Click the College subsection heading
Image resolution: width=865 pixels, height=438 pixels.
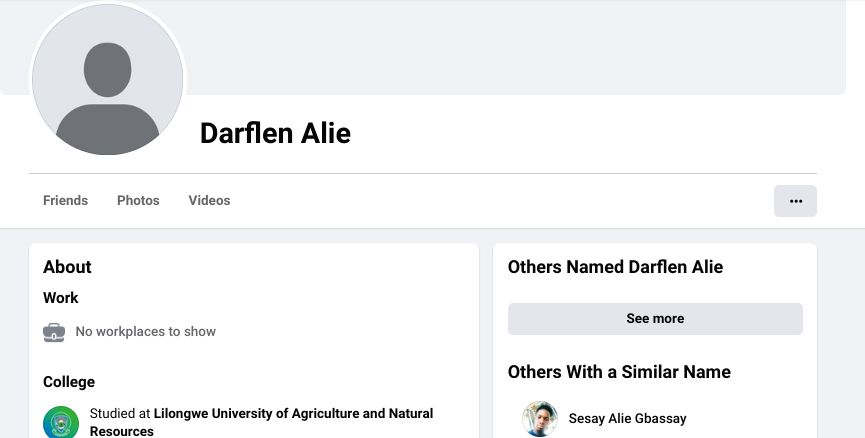69,382
